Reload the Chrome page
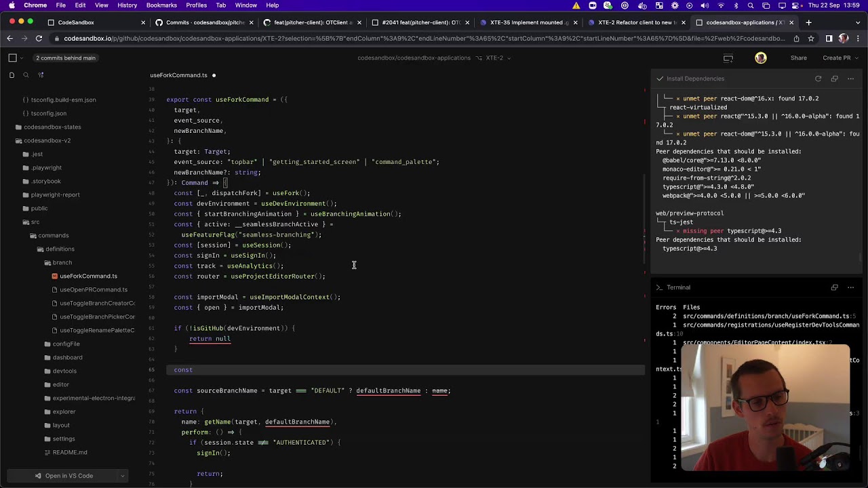Screen dimensions: 868x488 pos(39,39)
